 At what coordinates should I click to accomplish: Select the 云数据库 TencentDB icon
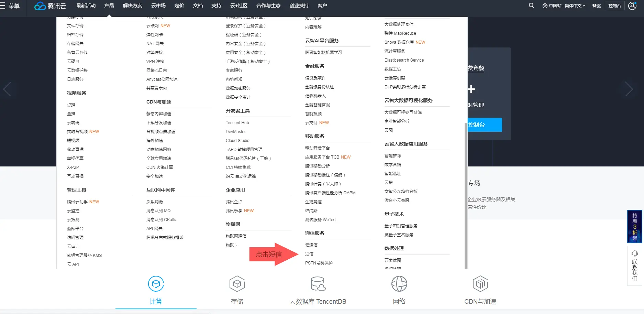318,284
